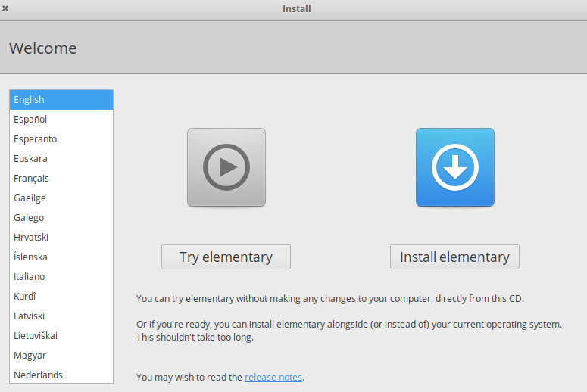Screen dimensions: 587x392
Task: Click the blue download arrow install icon
Action: coord(455,167)
